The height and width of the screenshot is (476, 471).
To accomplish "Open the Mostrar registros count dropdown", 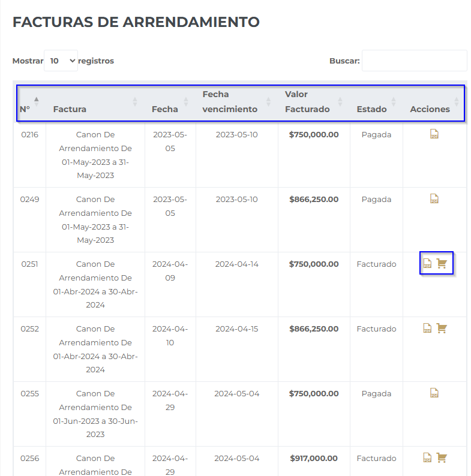I will point(61,61).
